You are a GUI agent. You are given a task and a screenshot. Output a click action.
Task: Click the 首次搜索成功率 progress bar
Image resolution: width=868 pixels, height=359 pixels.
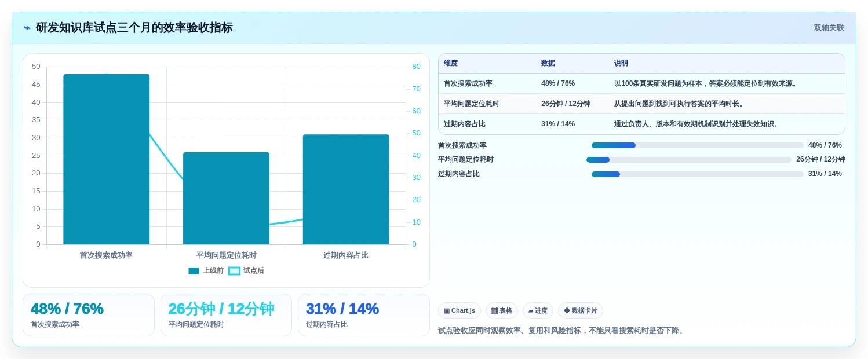coord(698,145)
